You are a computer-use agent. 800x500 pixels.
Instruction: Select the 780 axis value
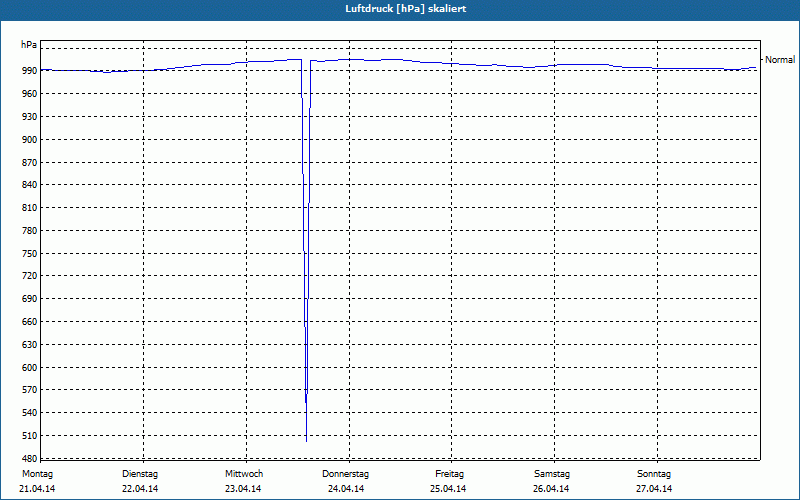pos(29,231)
